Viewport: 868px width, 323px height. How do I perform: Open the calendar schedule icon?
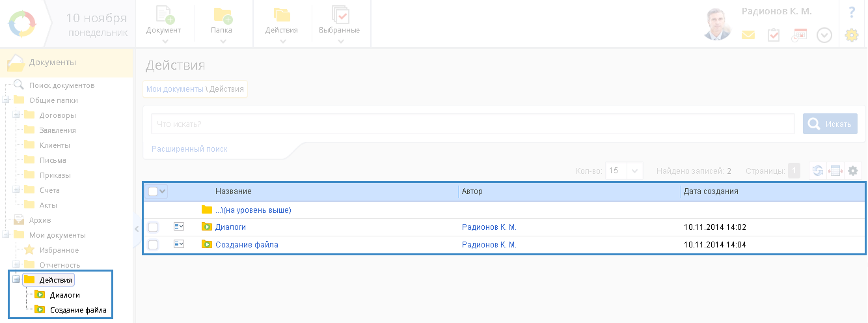799,35
